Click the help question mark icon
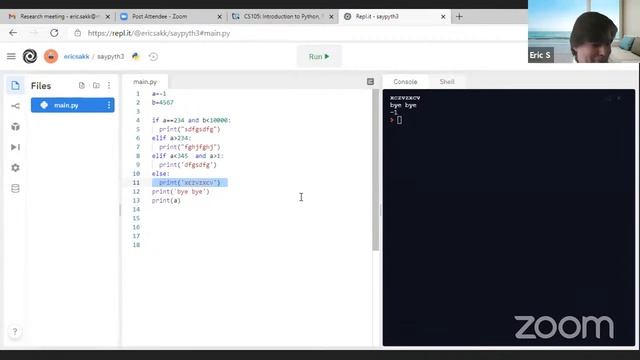This screenshot has width=640, height=360. [x=15, y=331]
